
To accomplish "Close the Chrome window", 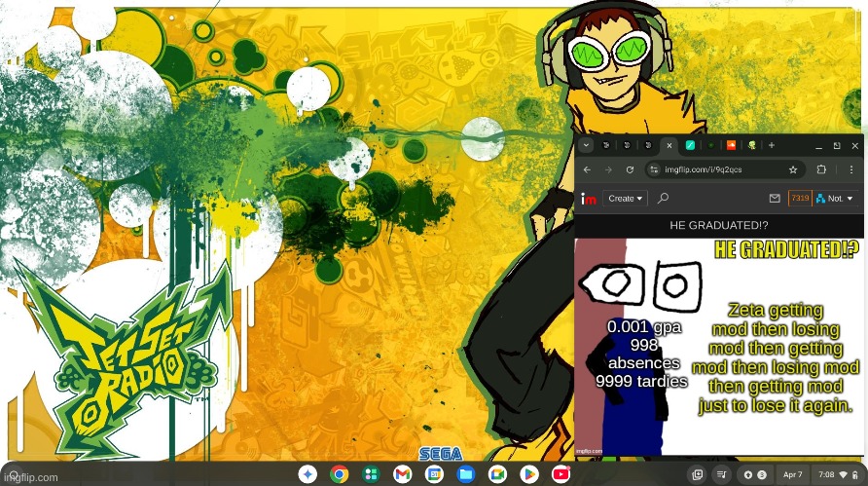I will point(854,146).
